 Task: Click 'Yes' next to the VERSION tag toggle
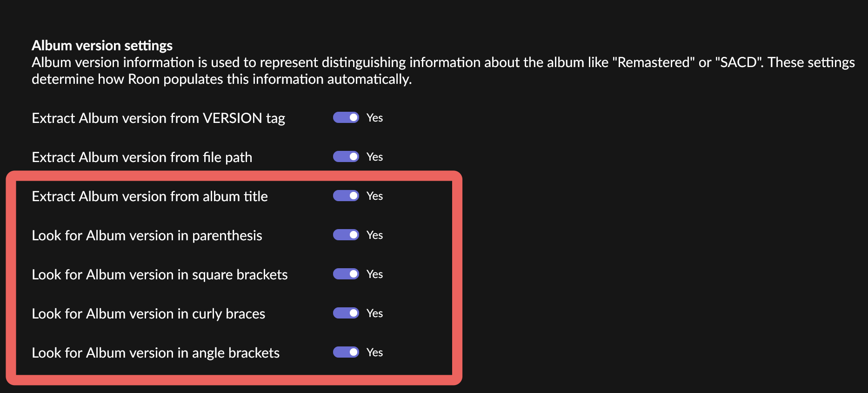[x=374, y=118]
